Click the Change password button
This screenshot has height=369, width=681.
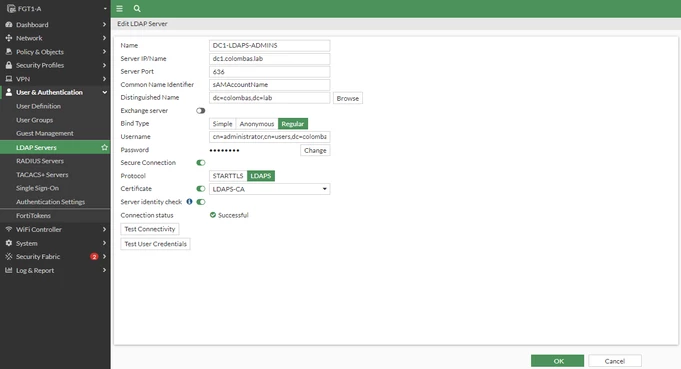(315, 150)
